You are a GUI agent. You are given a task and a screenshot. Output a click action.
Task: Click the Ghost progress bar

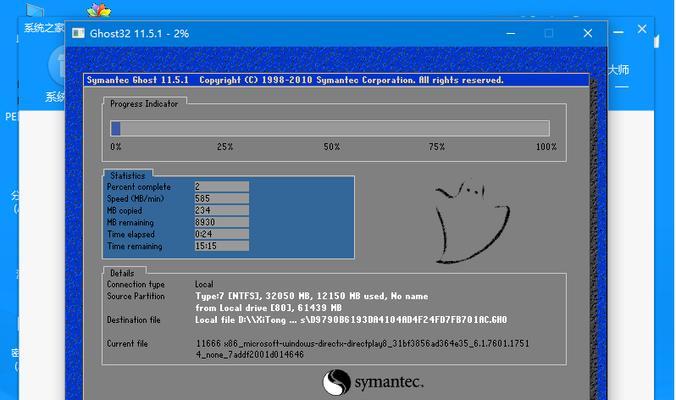tap(330, 128)
